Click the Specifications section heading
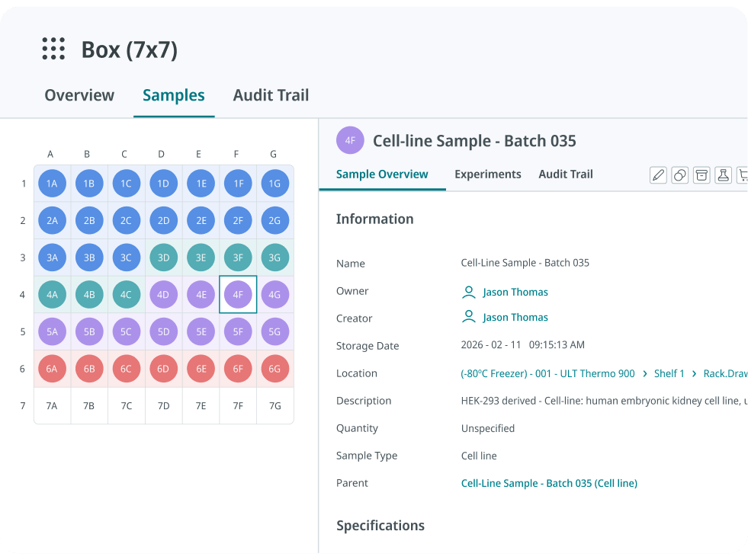Viewport: 748px width, 560px height. click(380, 525)
